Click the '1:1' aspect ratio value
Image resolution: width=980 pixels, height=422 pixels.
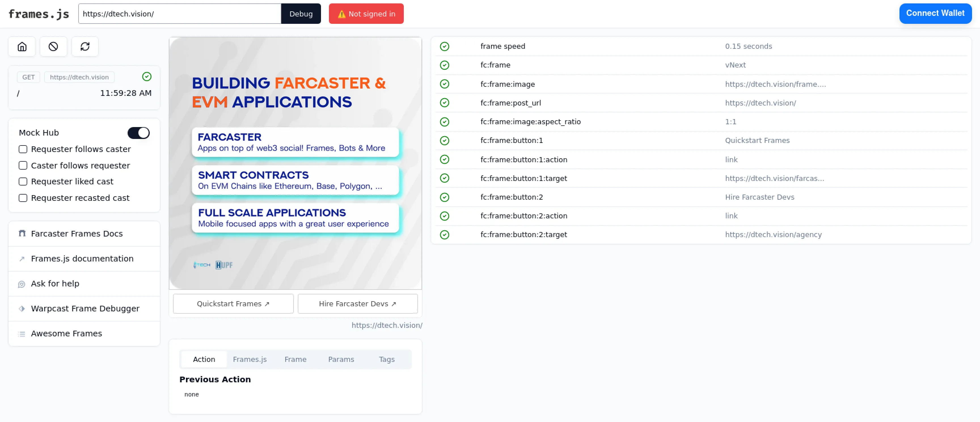click(730, 122)
